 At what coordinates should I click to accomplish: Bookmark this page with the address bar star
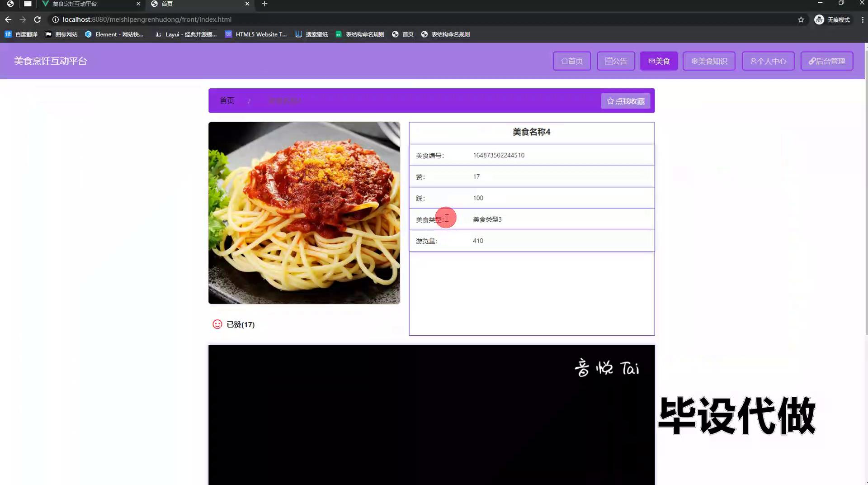pyautogui.click(x=801, y=19)
